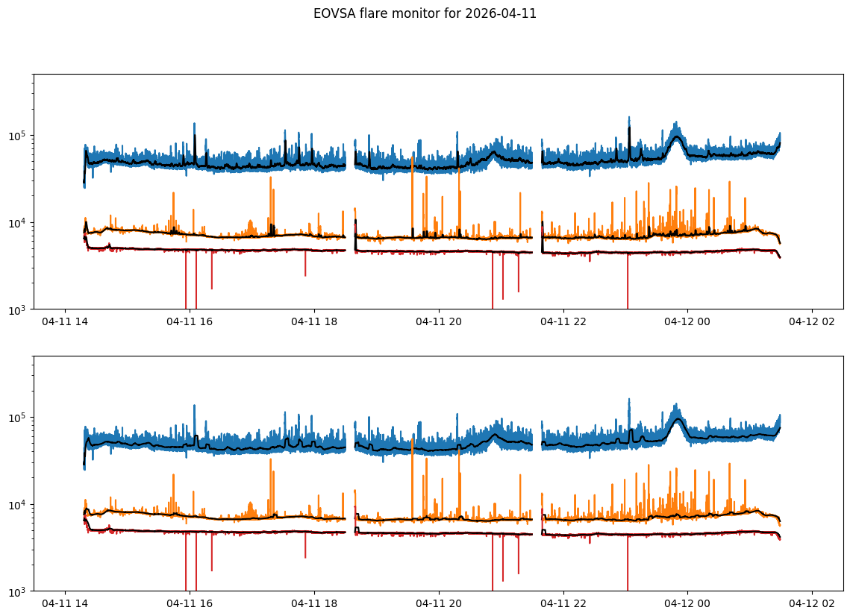This screenshot has height=616, width=853.
Task: Select the 10^4 y-axis label on top plot
Action: [19, 223]
